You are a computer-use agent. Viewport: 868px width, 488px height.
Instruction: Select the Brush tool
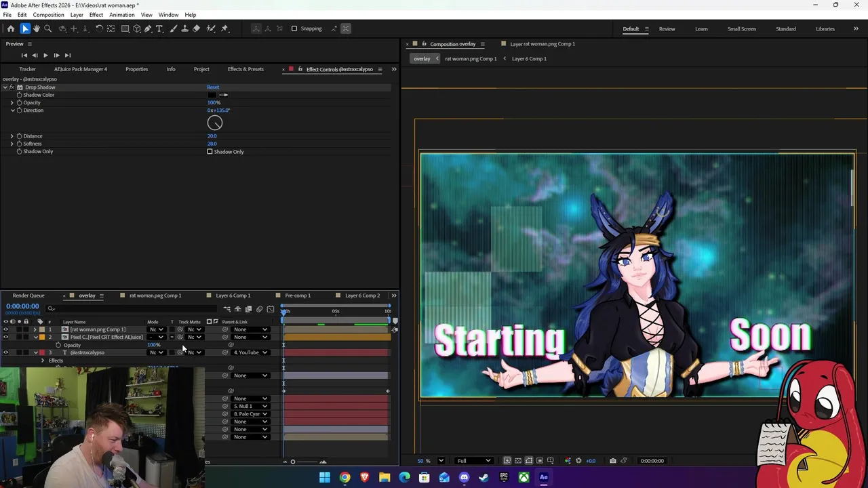click(174, 28)
